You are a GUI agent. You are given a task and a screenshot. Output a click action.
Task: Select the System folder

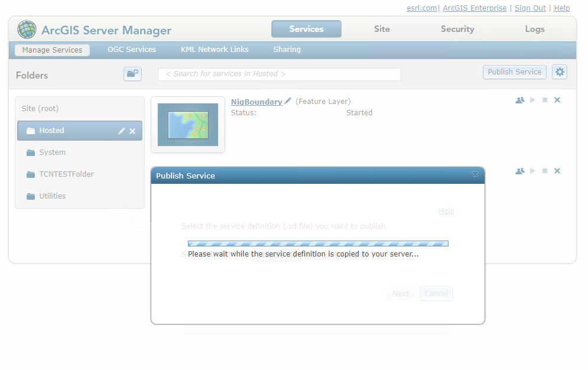click(x=52, y=152)
